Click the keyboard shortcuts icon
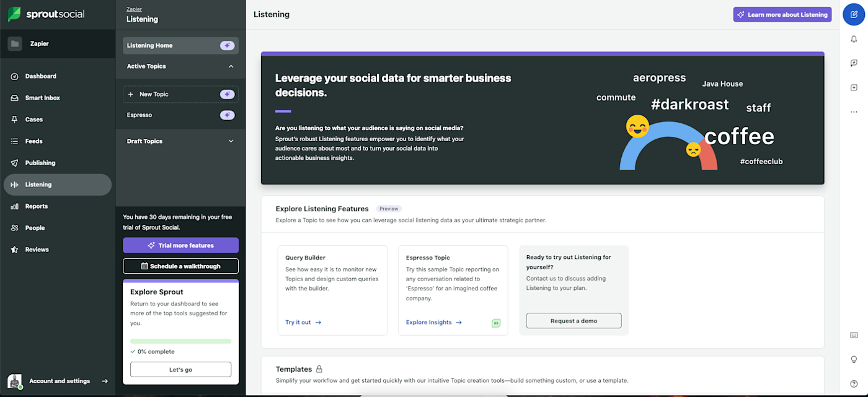This screenshot has height=397, width=868. click(x=854, y=335)
